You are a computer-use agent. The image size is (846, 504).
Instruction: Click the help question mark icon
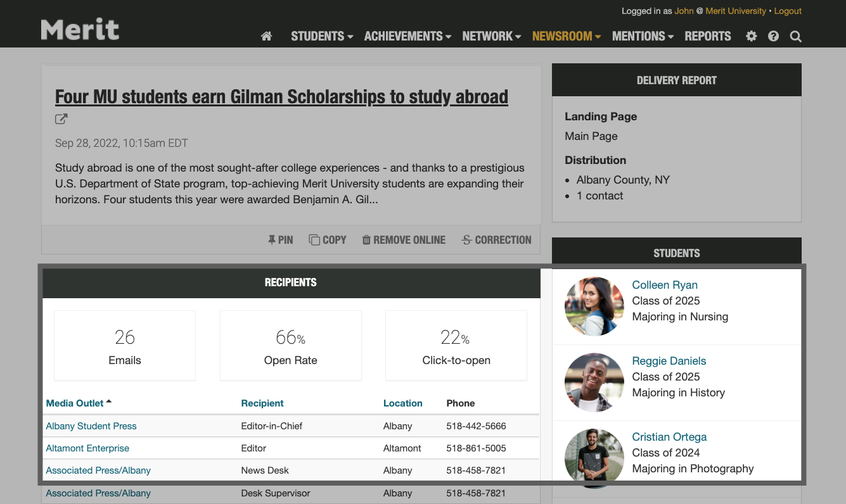click(x=773, y=36)
